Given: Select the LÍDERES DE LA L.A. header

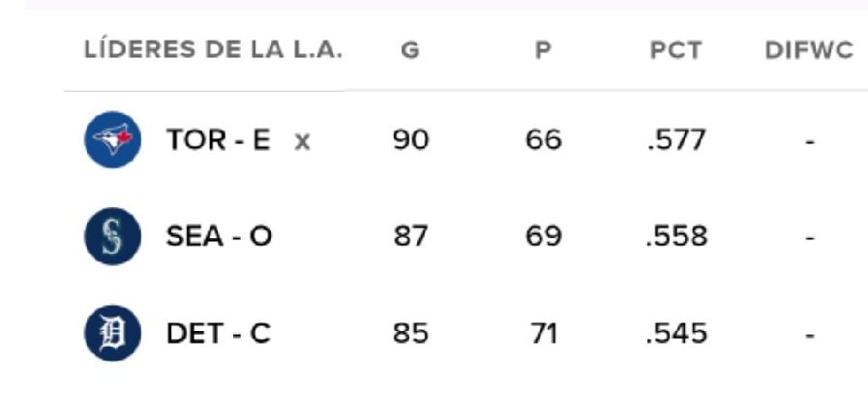Looking at the screenshot, I should (x=213, y=50).
